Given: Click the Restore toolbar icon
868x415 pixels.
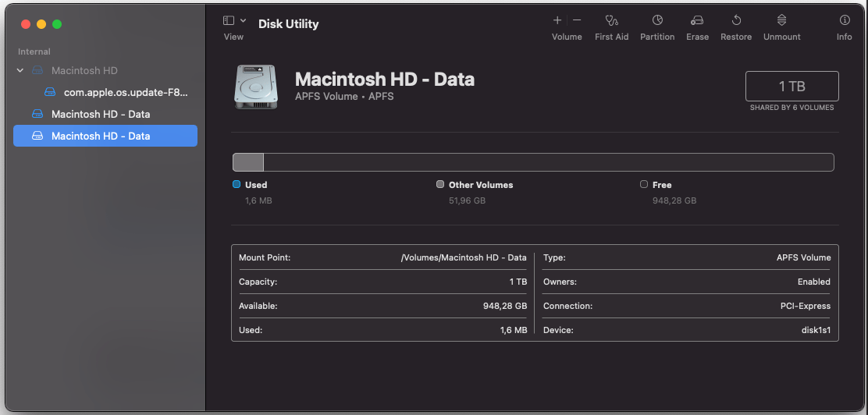Looking at the screenshot, I should point(736,20).
